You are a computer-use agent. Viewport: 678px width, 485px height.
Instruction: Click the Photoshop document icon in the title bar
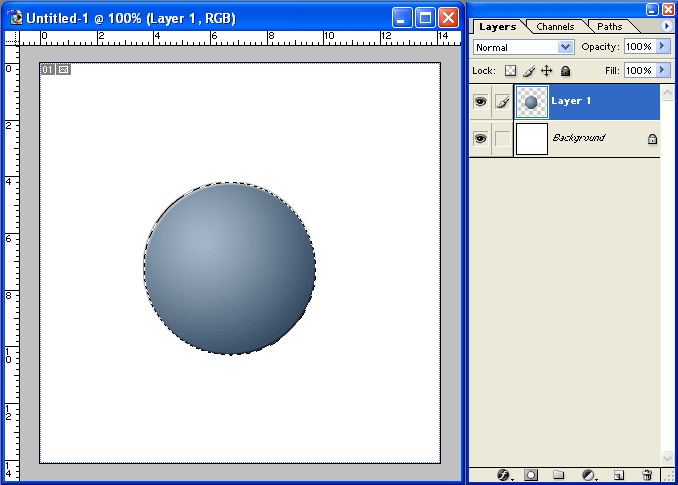click(x=16, y=18)
